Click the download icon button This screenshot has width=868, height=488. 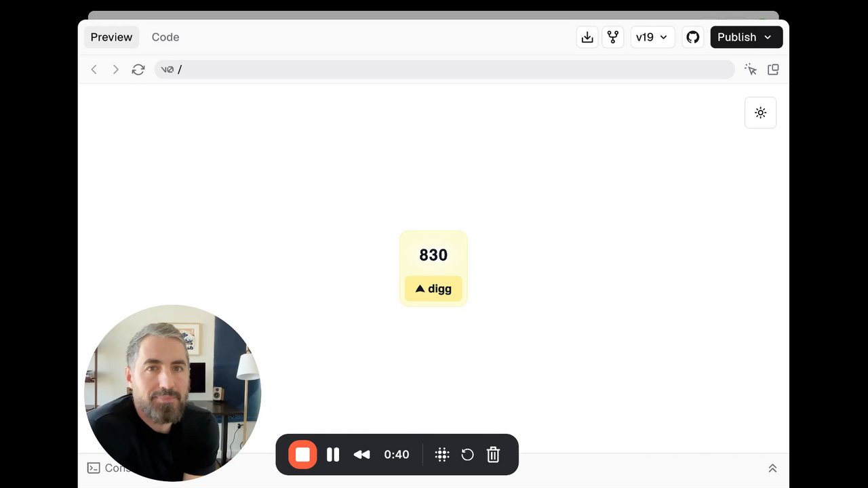[587, 37]
